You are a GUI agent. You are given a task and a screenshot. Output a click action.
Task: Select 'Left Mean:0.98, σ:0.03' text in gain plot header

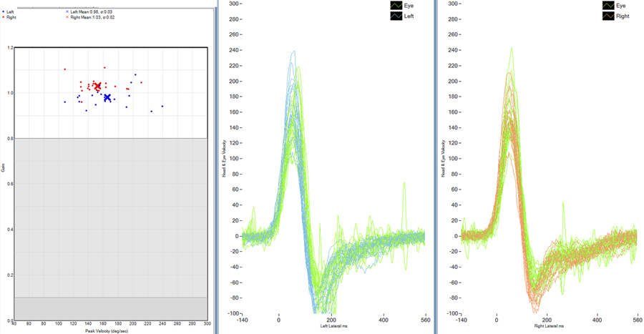[91, 12]
